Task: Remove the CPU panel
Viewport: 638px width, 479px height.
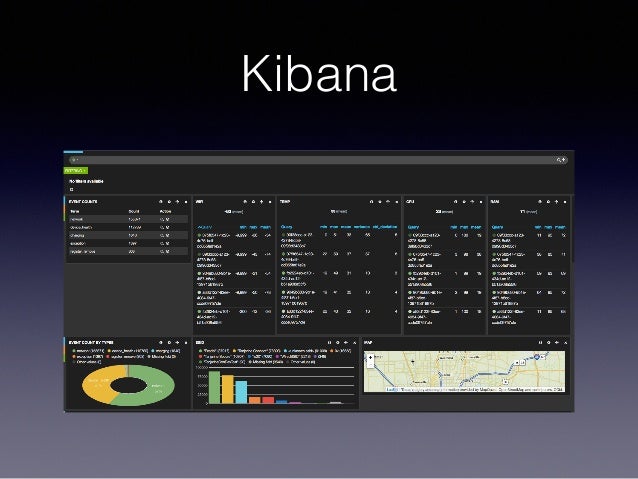Action: (x=481, y=202)
